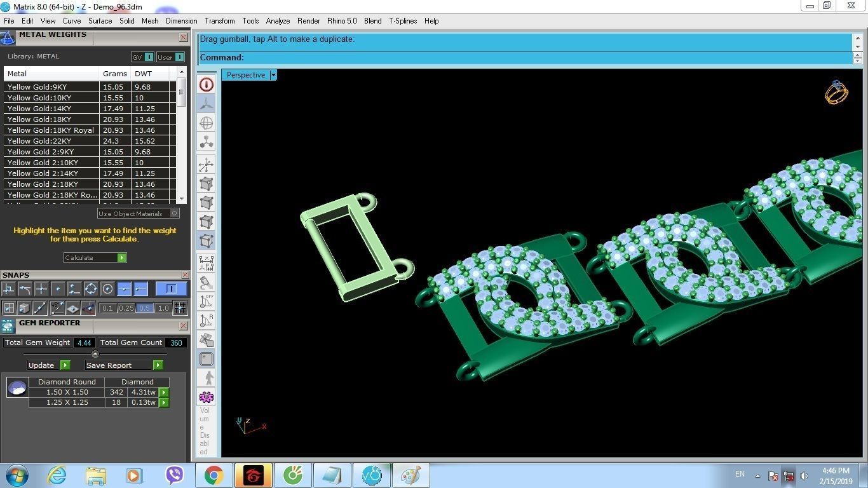Toggle the single point snap icon
Screen dimensions: 868x488
pos(58,289)
